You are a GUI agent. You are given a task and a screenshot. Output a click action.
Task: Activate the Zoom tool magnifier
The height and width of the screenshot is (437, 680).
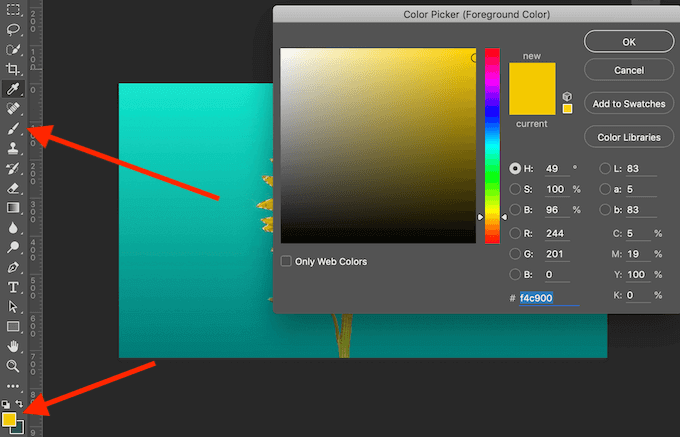14,366
